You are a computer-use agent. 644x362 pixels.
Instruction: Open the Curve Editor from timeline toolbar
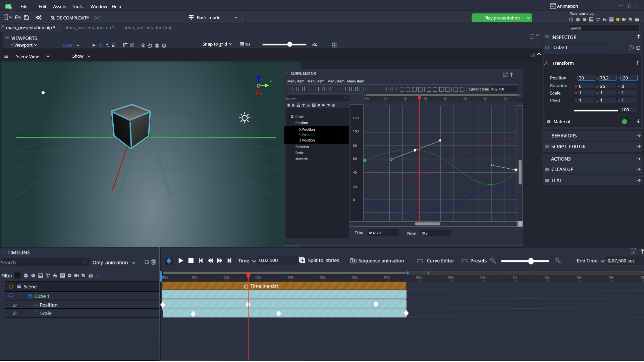(x=435, y=260)
